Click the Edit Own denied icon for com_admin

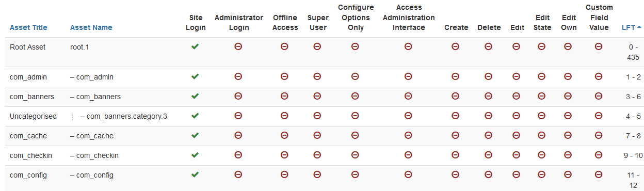pyautogui.click(x=568, y=76)
